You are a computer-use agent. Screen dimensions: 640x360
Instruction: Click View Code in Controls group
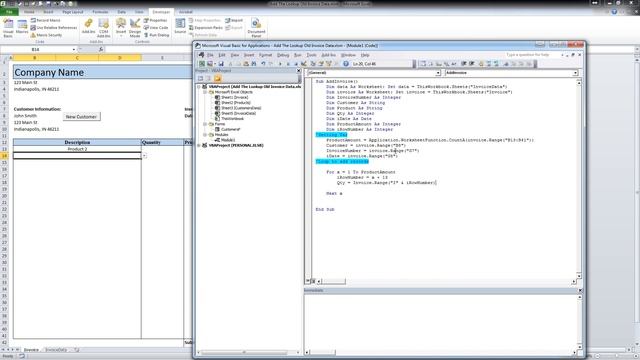[x=156, y=28]
